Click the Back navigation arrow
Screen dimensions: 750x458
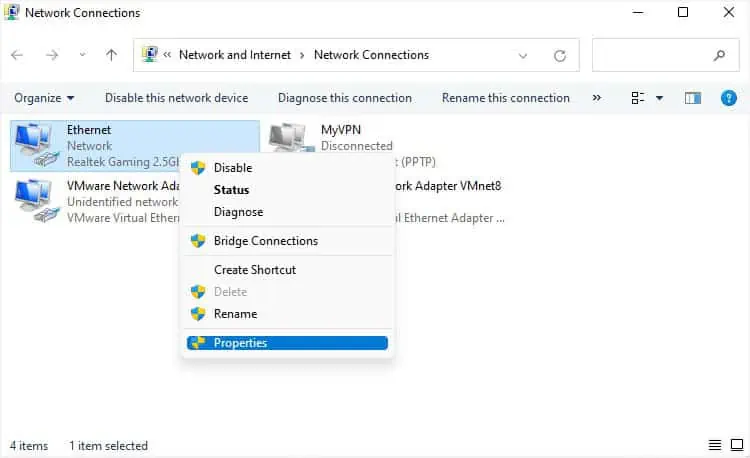point(17,55)
